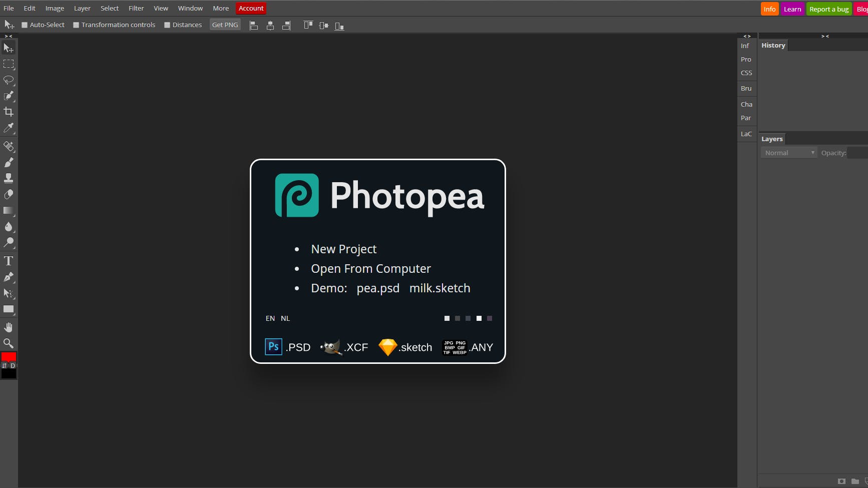
Task: Open the pea.psd demo file
Action: [377, 288]
